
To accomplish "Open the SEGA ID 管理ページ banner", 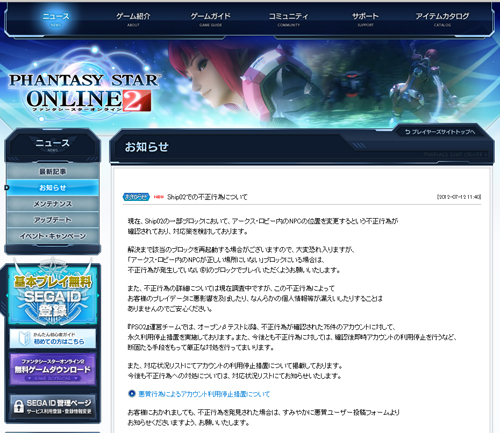I will tap(53, 406).
